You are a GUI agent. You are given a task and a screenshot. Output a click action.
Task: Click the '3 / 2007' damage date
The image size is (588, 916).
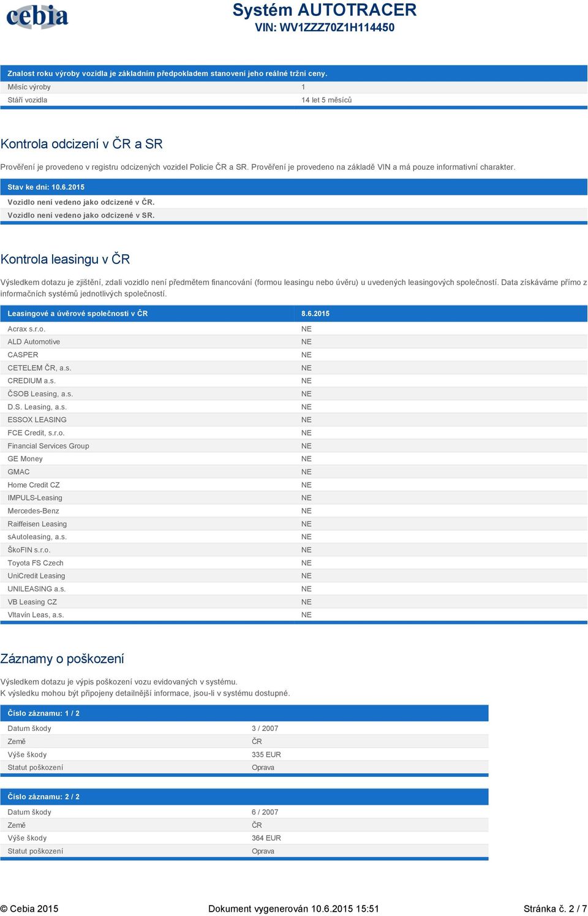click(x=265, y=729)
